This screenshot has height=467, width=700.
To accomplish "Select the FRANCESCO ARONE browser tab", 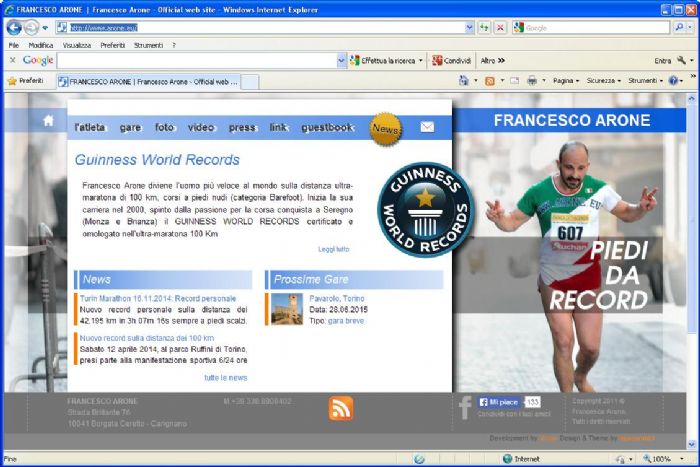I will (x=148, y=82).
